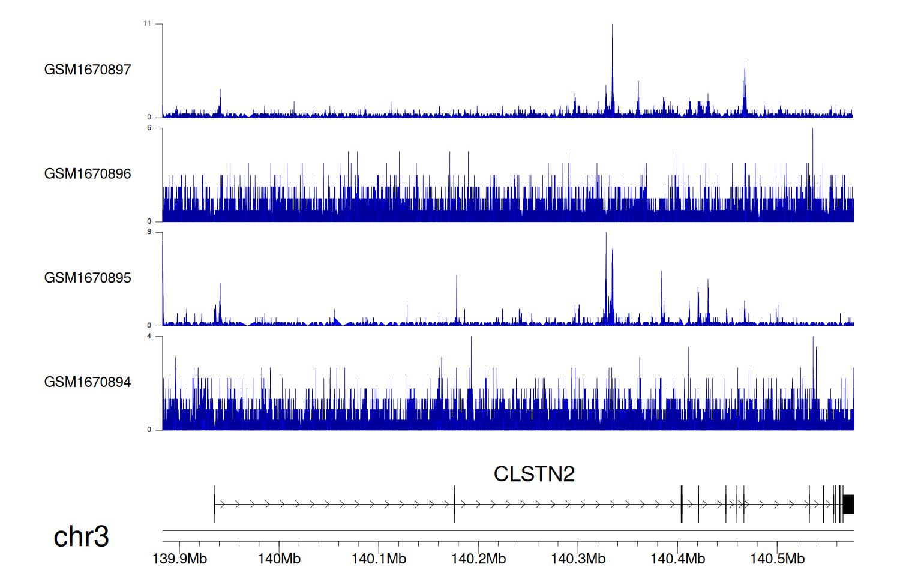Click the y-axis maximum 8 of GSM1670895
This screenshot has height=588, width=900.
[x=149, y=232]
